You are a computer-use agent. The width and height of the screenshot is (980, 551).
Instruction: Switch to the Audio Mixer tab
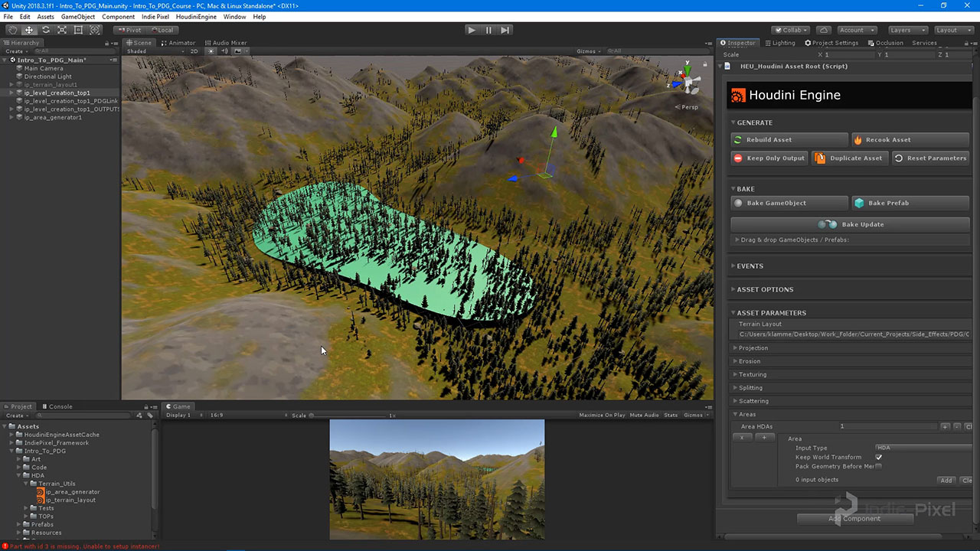[226, 43]
